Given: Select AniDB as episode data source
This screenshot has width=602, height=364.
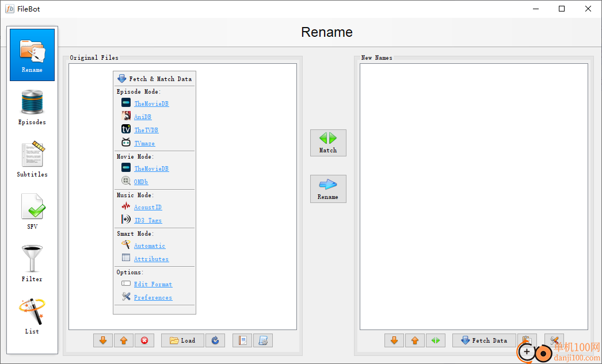Looking at the screenshot, I should (142, 117).
